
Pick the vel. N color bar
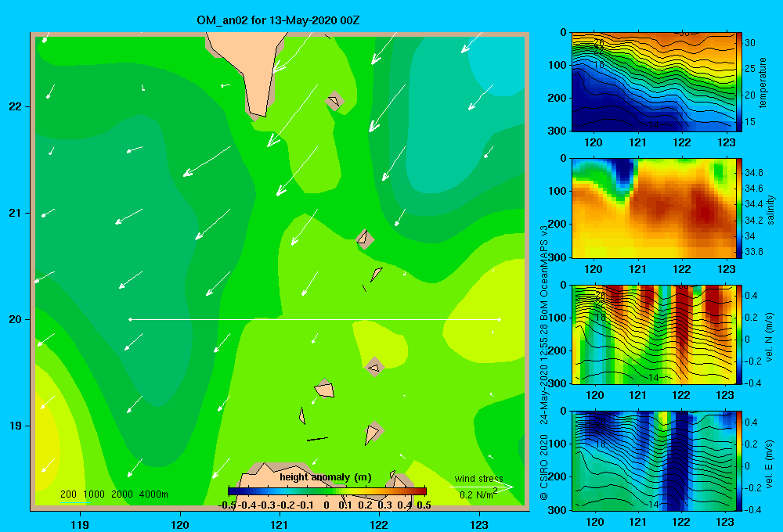tap(739, 334)
